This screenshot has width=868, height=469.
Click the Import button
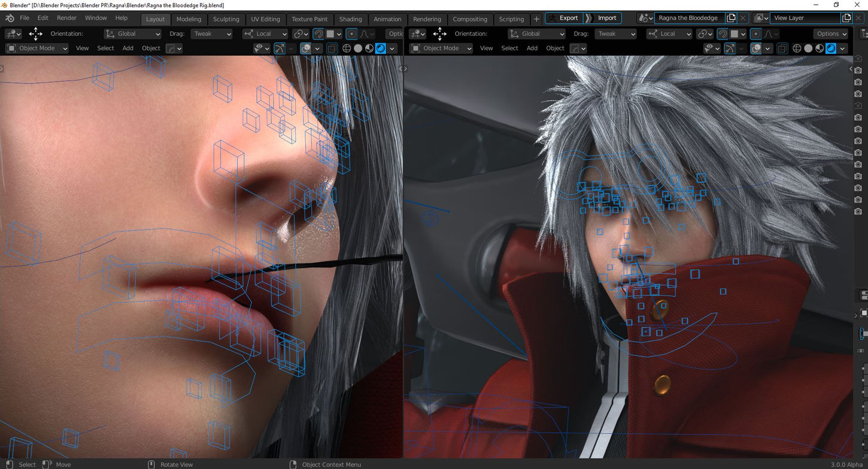click(603, 18)
